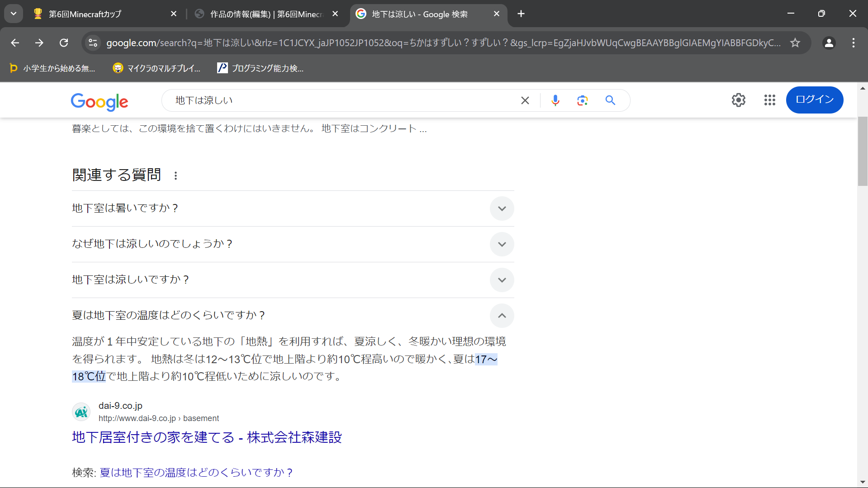Clear the search query with the X
Image resolution: width=868 pixels, height=488 pixels.
pos(525,100)
